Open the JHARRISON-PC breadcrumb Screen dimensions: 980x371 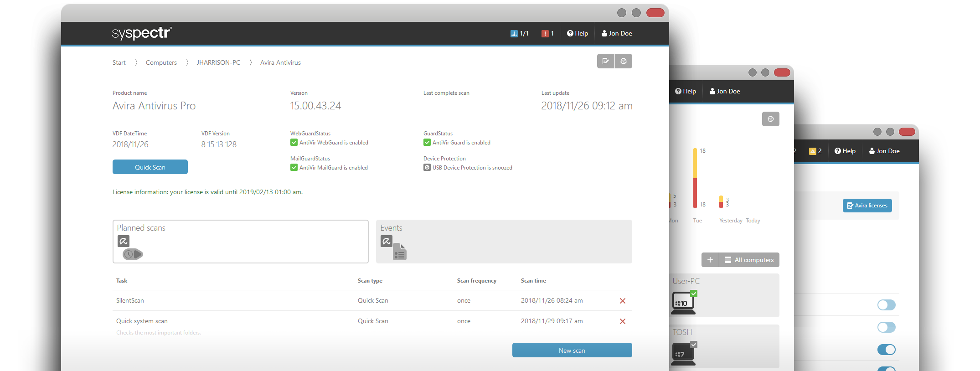coord(218,62)
